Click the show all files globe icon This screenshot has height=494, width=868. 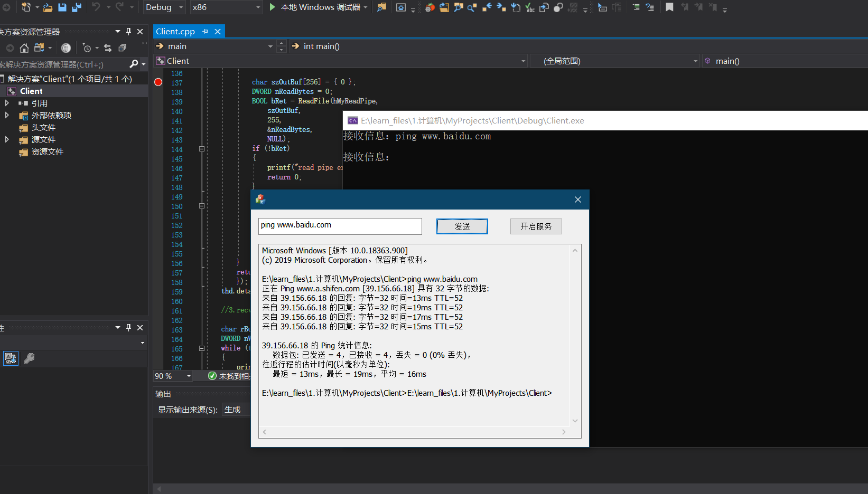[66, 48]
